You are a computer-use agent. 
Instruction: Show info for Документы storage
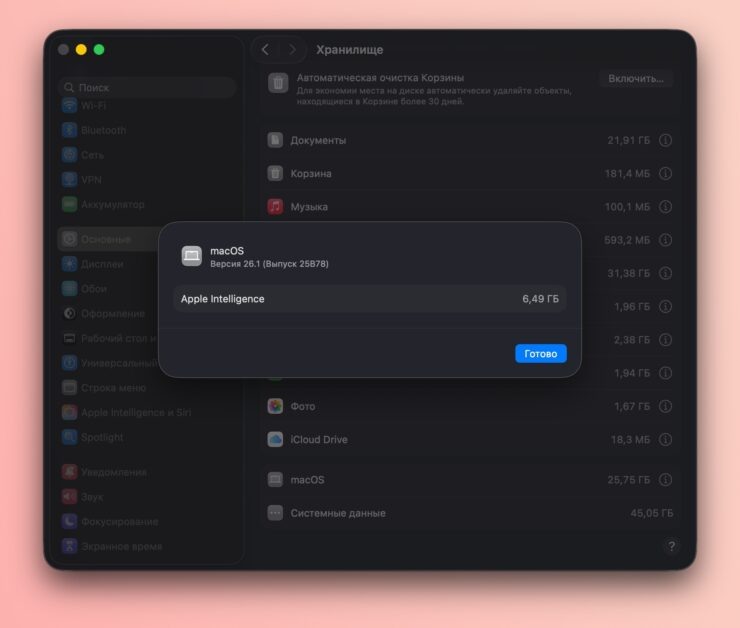tap(665, 140)
